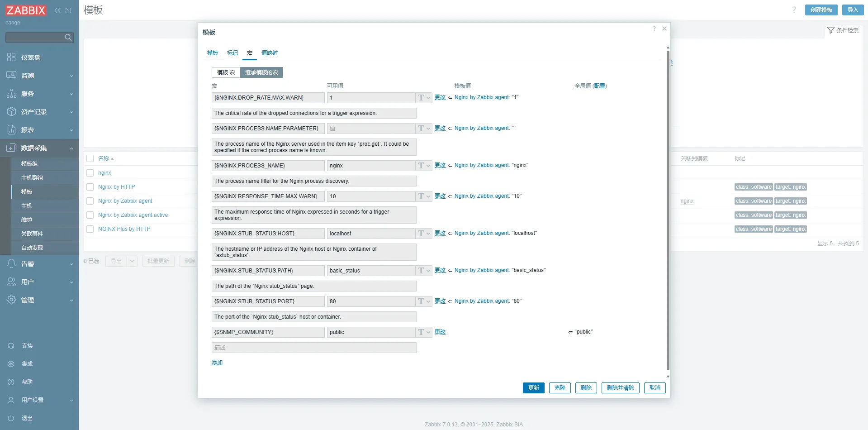The image size is (868, 430).
Task: Click the 集成 integrations icon
Action: 11,364
